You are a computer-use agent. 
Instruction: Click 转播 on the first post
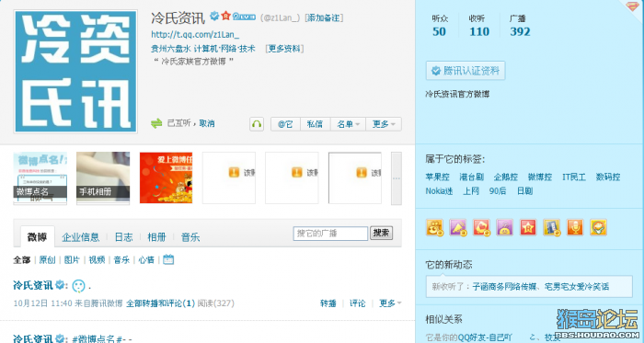(x=328, y=303)
